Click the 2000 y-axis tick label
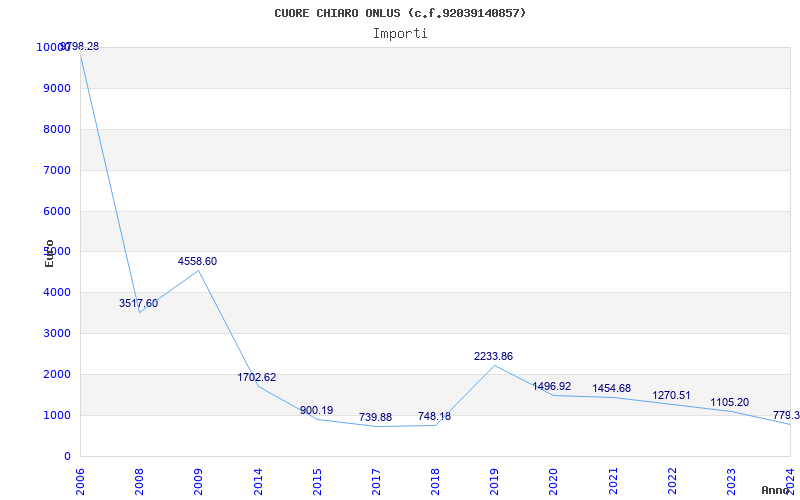Image resolution: width=800 pixels, height=500 pixels. coord(57,374)
